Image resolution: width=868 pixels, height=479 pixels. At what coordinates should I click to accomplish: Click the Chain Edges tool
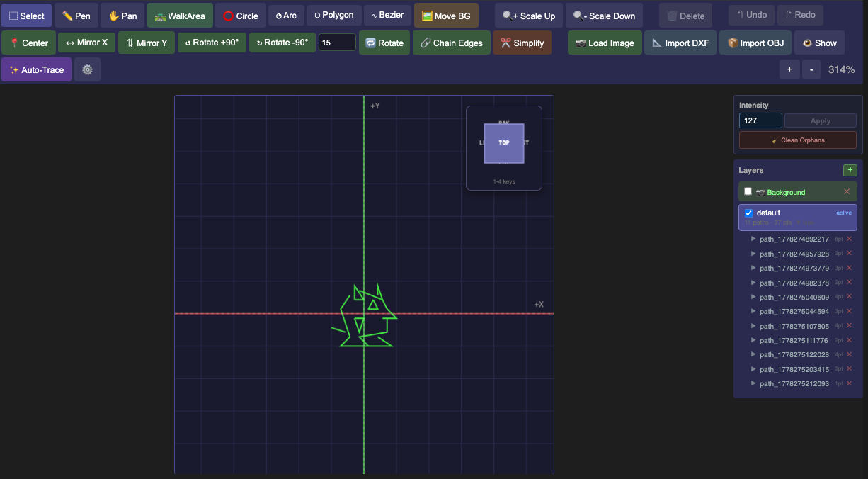[451, 43]
